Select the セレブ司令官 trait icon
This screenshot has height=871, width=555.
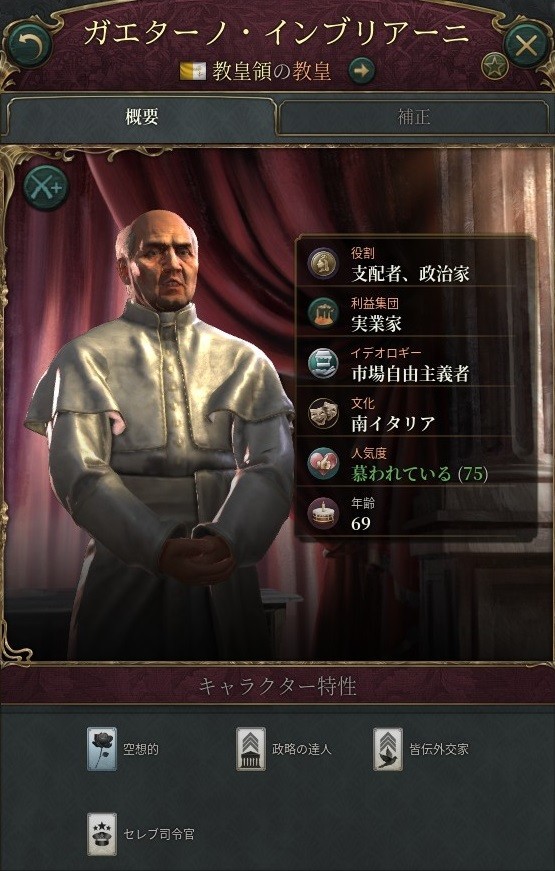tap(102, 834)
